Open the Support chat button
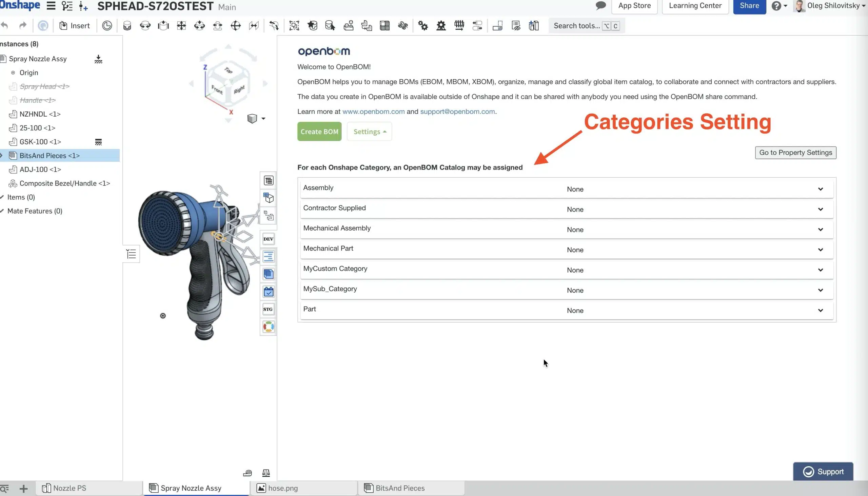This screenshot has width=868, height=496. (x=823, y=472)
